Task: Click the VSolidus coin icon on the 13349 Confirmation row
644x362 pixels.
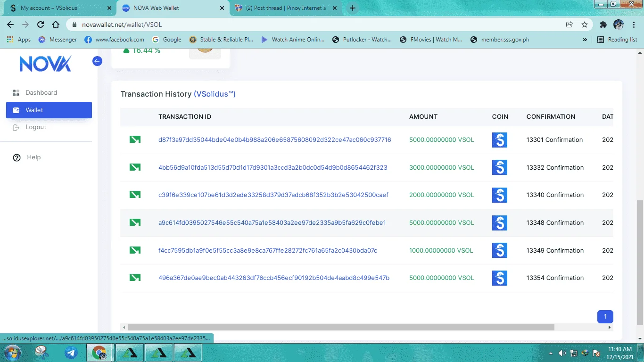Action: [x=500, y=250]
